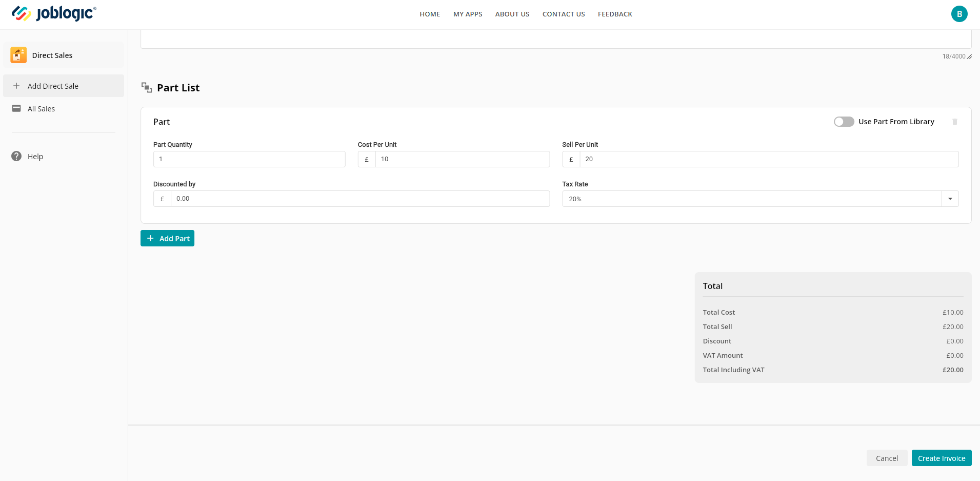Expand the Tax Rate dropdown arrow
Image resolution: width=980 pixels, height=481 pixels.
point(950,199)
